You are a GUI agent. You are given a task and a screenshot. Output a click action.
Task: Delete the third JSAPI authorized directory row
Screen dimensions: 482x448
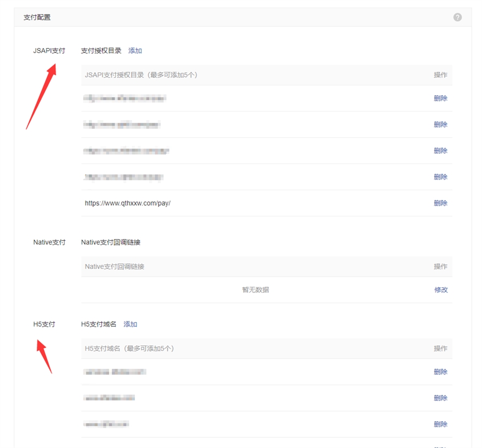[x=440, y=151]
